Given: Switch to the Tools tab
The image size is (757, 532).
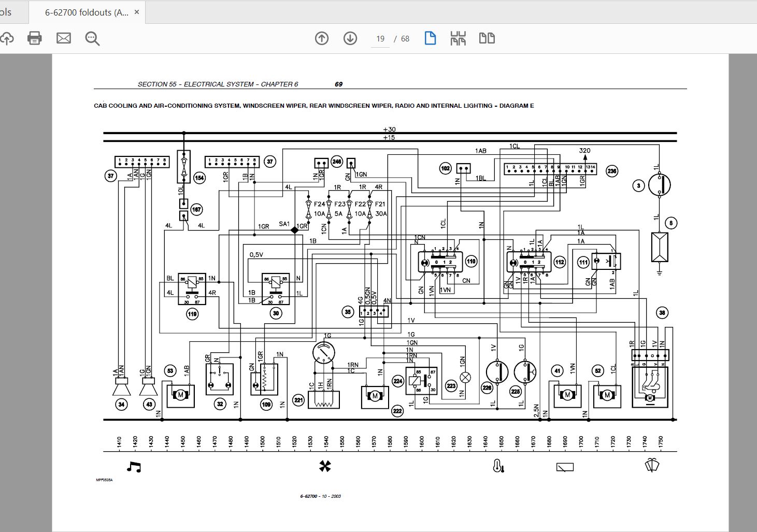Looking at the screenshot, I should pos(6,12).
